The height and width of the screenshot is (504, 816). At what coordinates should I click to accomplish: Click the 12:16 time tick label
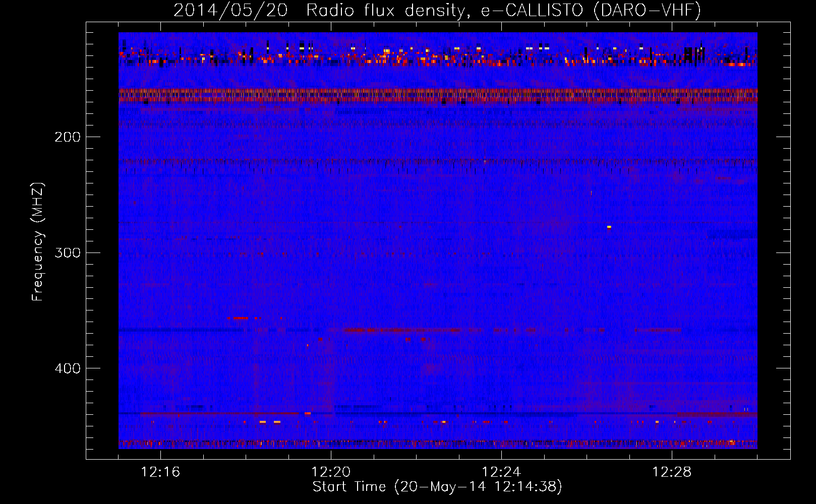(160, 472)
